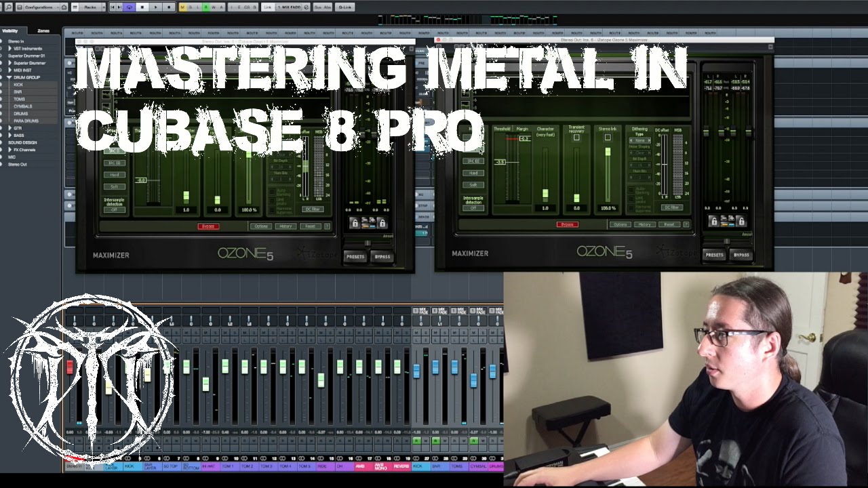Viewport: 868px width, 488px height.
Task: Click Reset in right Ozone window
Action: [x=669, y=224]
